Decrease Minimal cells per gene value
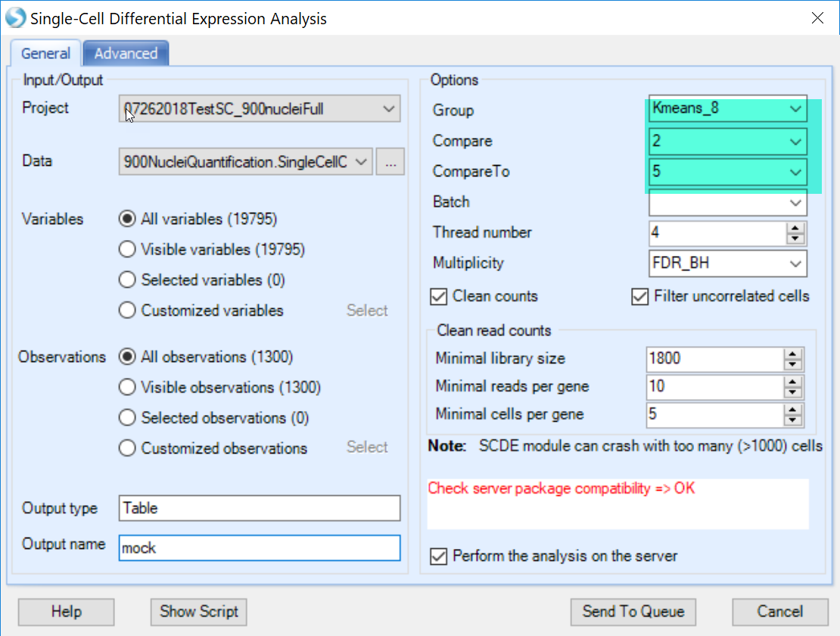Viewport: 840px width, 636px height. pos(792,420)
